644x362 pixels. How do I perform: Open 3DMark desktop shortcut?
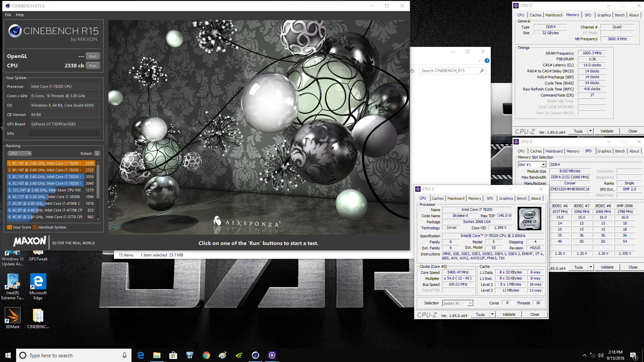coord(12,318)
